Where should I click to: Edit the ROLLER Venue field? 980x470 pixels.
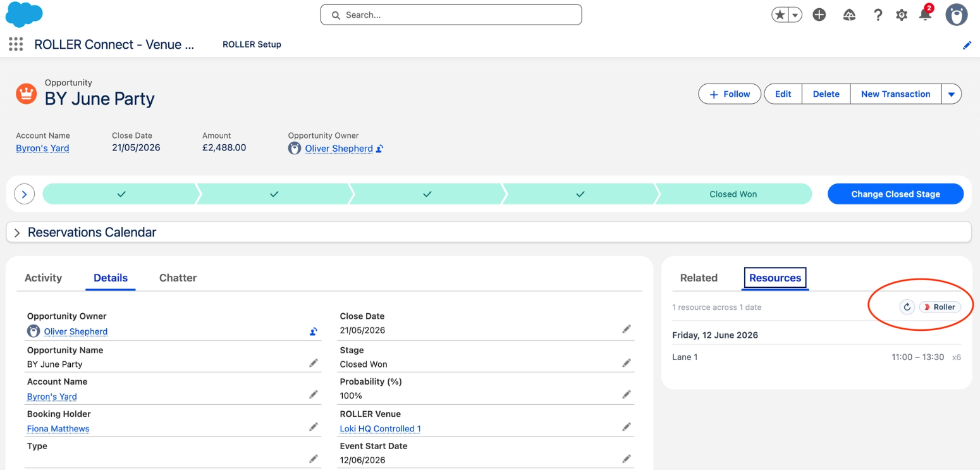pos(626,427)
